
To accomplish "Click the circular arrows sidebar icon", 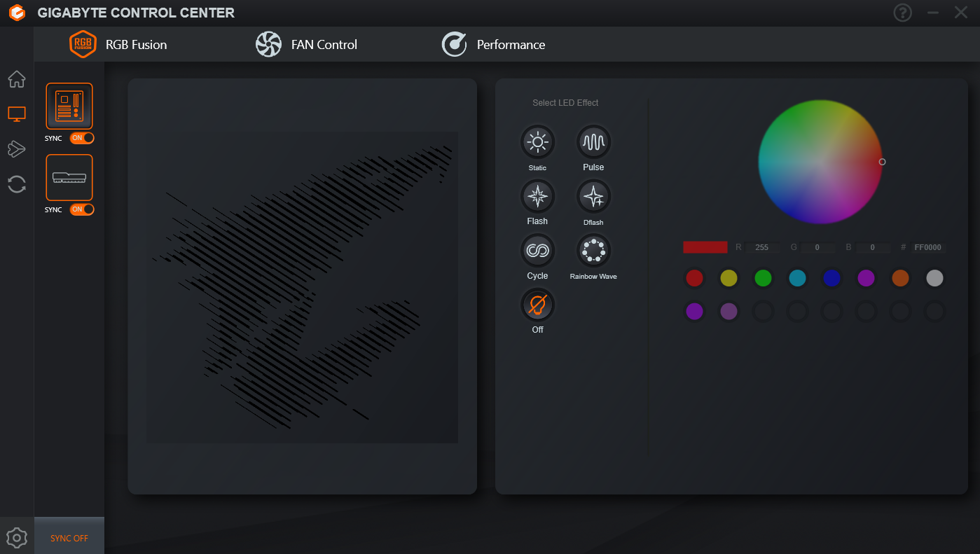I will [17, 184].
